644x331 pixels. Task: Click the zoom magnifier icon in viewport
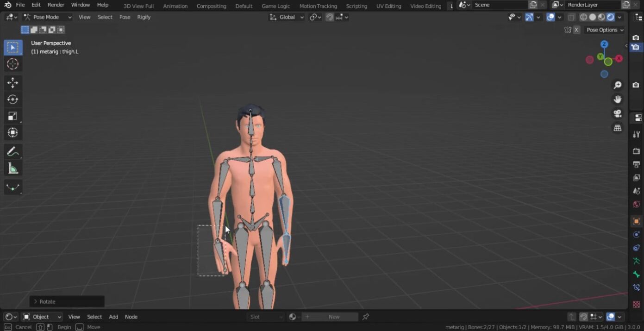point(617,85)
